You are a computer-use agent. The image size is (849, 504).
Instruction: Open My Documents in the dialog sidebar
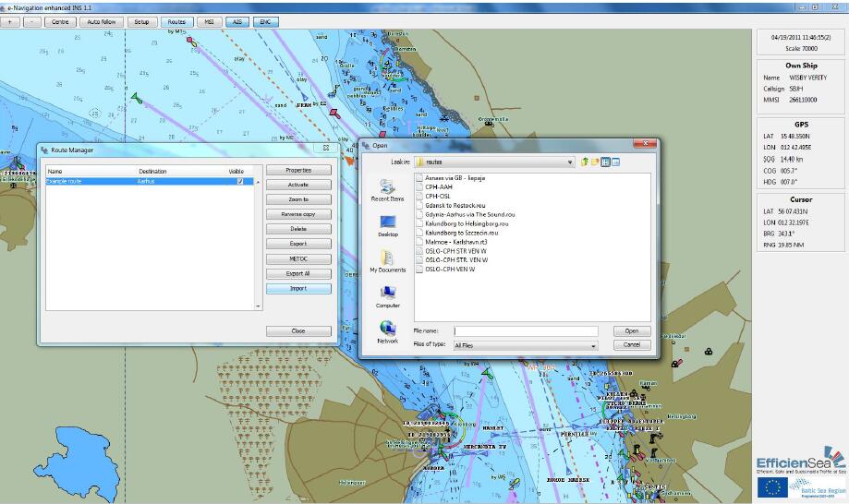[387, 261]
